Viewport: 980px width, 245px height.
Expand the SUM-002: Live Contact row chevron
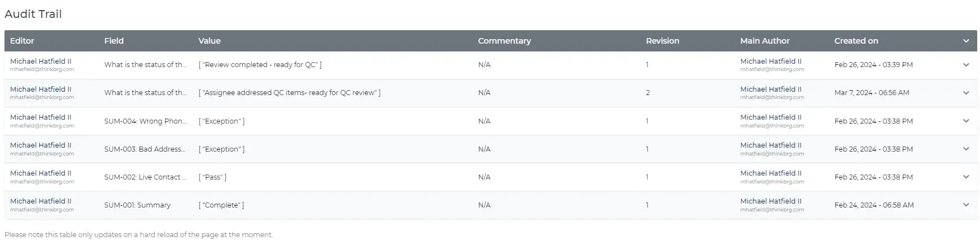pyautogui.click(x=965, y=177)
